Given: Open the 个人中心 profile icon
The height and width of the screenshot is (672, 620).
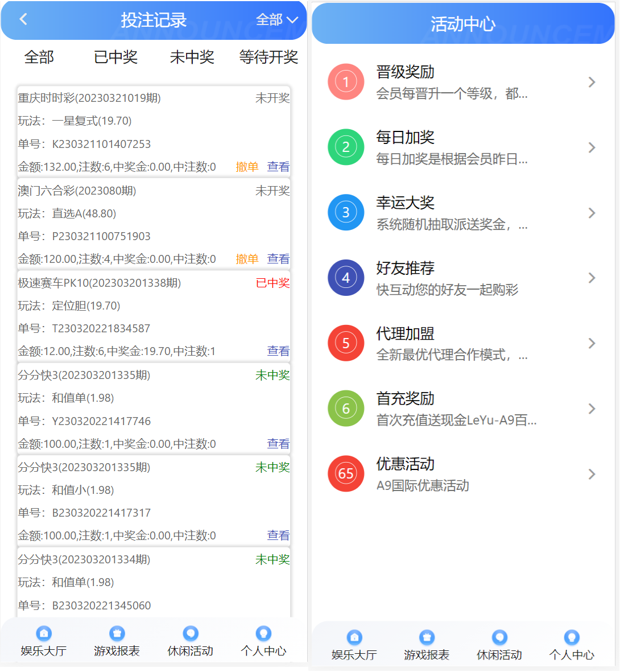Looking at the screenshot, I should [x=263, y=633].
